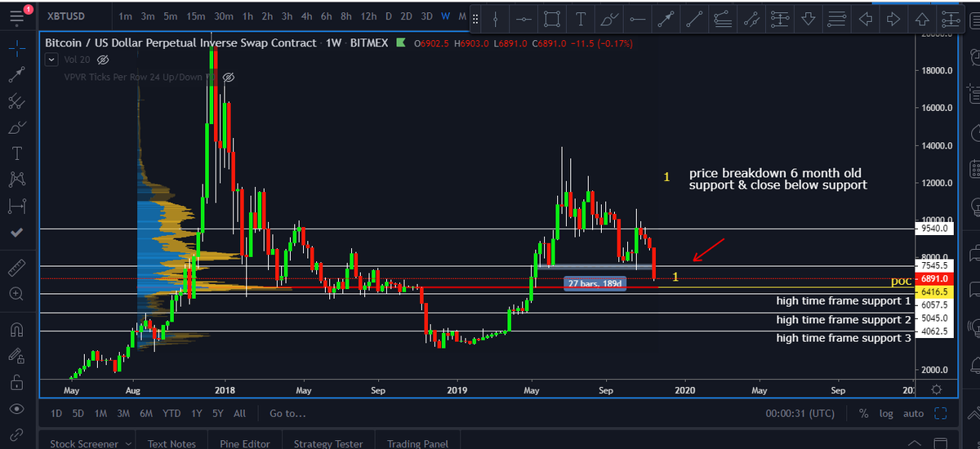This screenshot has width=980, height=449.
Task: Select the trend line tool in left sidebar
Action: (17, 75)
